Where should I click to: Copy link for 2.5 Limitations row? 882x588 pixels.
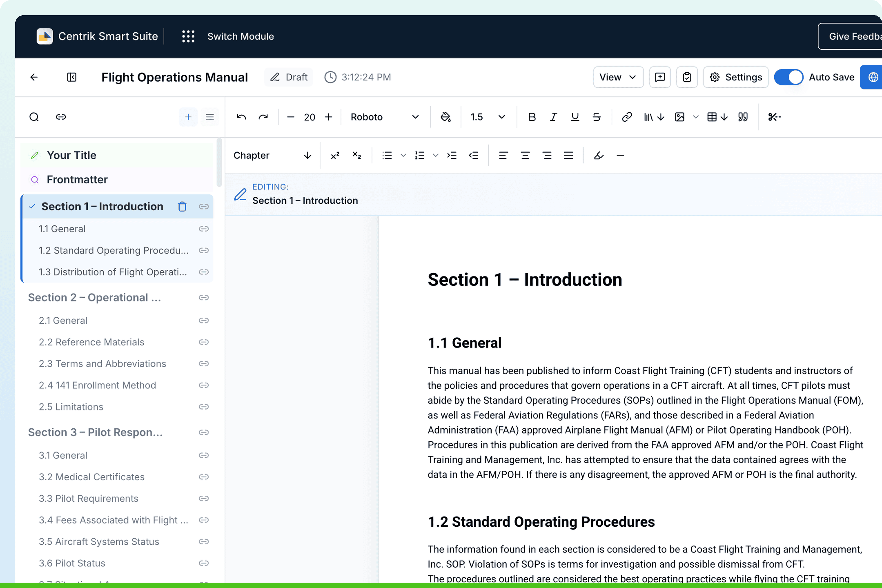click(204, 407)
